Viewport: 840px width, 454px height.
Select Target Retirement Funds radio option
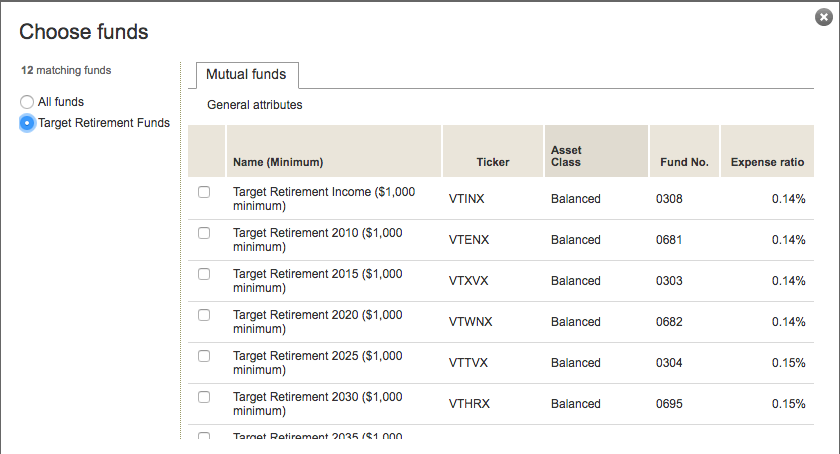[x=27, y=123]
